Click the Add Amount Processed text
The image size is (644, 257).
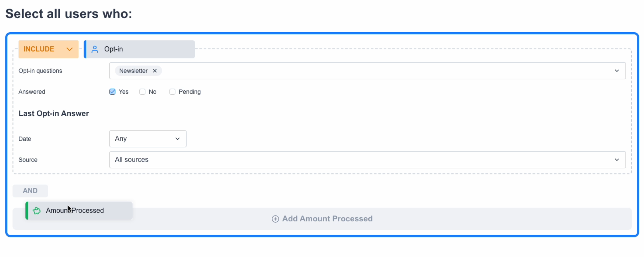(x=327, y=219)
